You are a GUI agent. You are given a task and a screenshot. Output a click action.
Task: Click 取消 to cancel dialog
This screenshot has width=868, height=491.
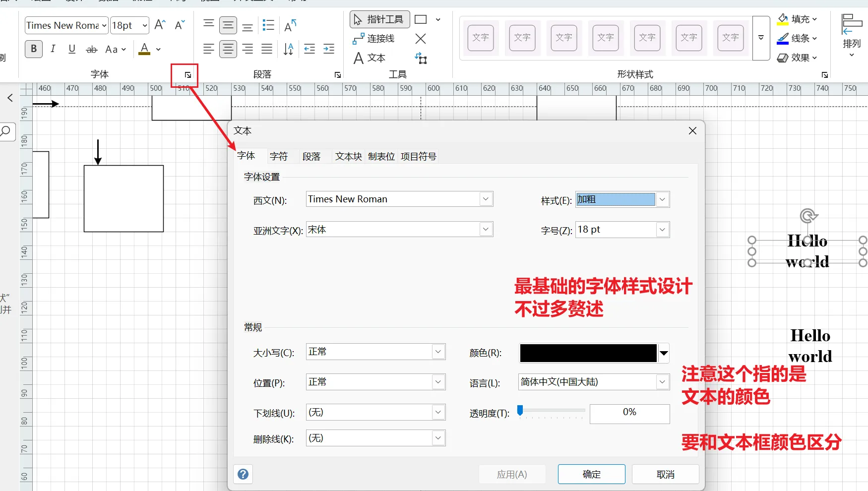click(666, 474)
